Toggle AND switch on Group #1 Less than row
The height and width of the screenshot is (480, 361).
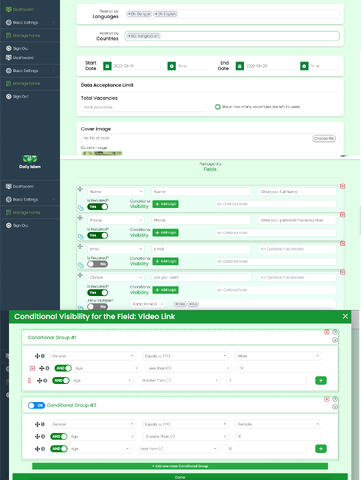63,368
